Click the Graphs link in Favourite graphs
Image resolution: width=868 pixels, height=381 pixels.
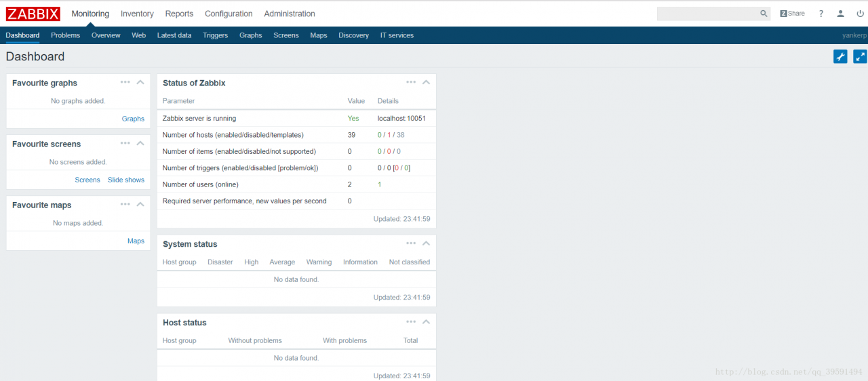133,119
